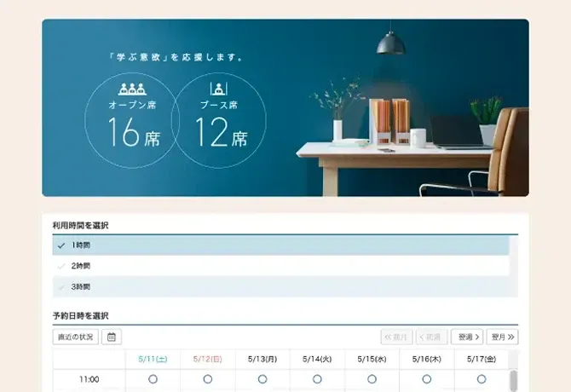Viewport: 571px width, 392px height.
Task: Click the 11:00 time row label
Action: 89,379
